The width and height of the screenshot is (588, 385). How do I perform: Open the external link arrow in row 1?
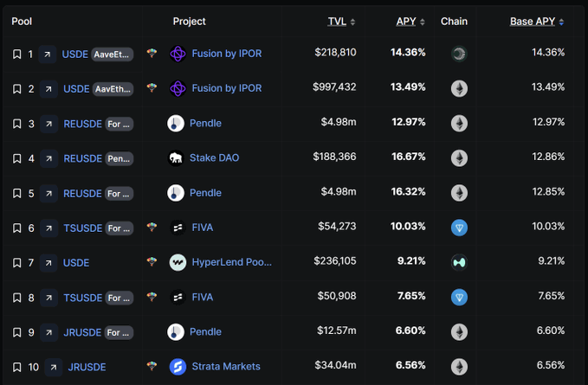pyautogui.click(x=48, y=54)
